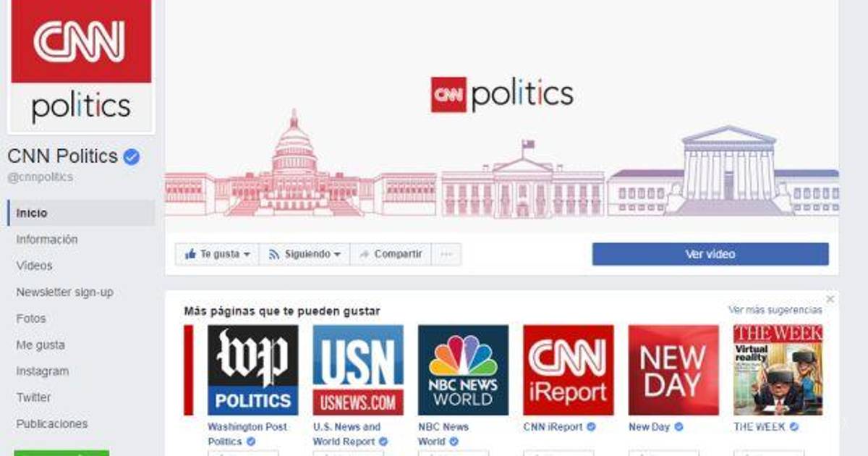Expand the Siguiendo dropdown button
The width and height of the screenshot is (868, 456).
[305, 254]
